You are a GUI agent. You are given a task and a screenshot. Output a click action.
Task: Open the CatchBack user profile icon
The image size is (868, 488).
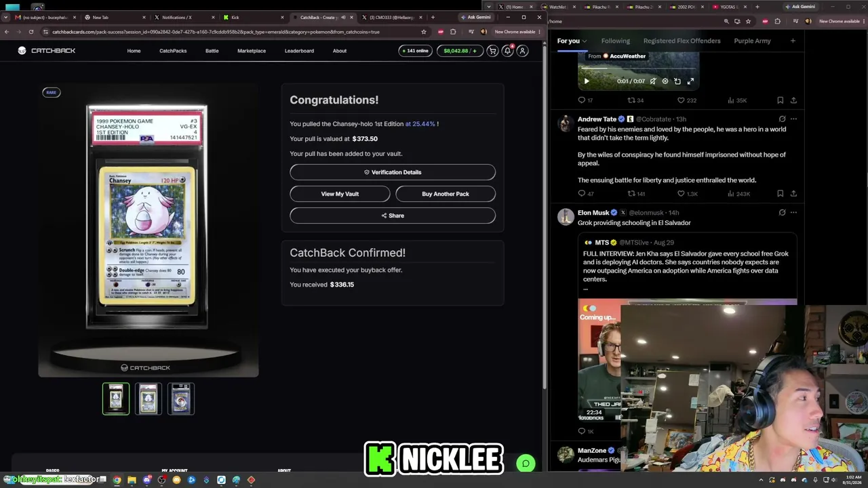[x=522, y=51]
